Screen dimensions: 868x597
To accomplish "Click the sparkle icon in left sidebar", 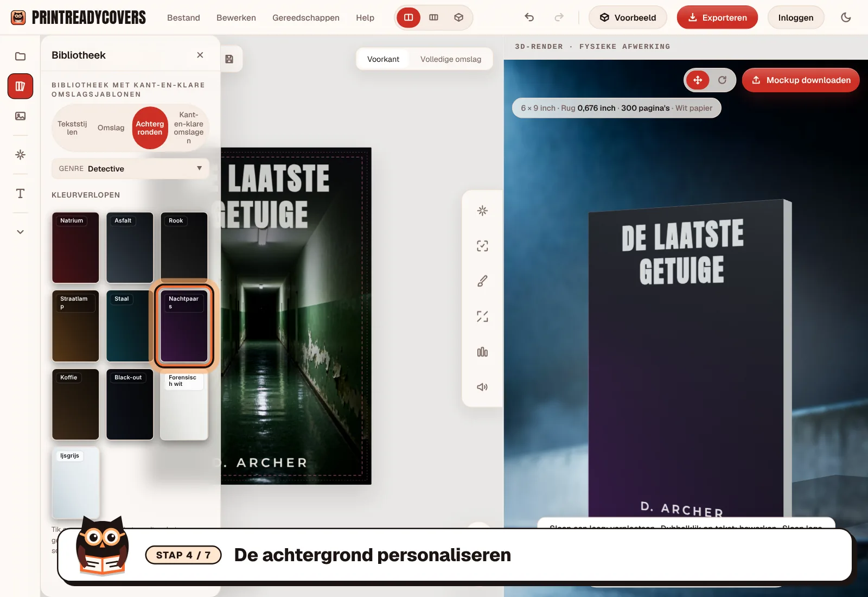I will [20, 155].
